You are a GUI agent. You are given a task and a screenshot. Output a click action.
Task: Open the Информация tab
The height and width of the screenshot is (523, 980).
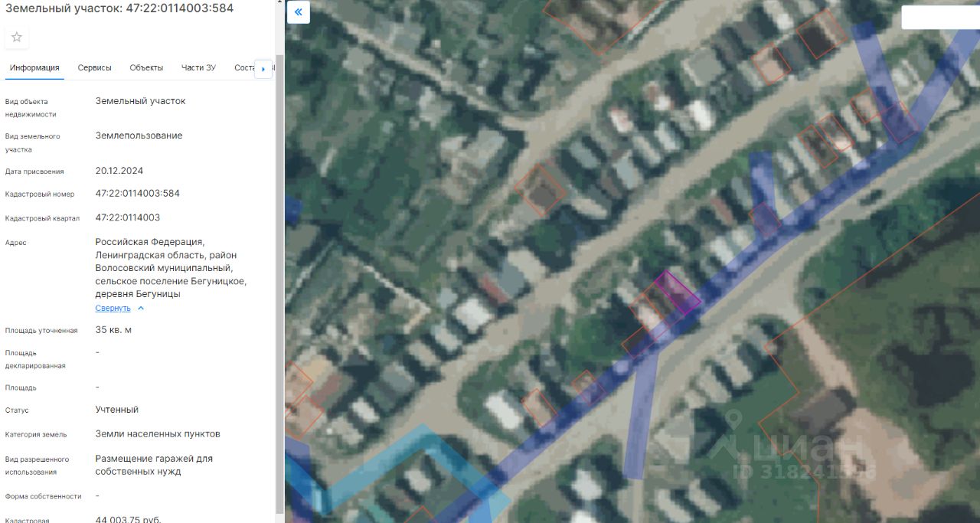34,67
